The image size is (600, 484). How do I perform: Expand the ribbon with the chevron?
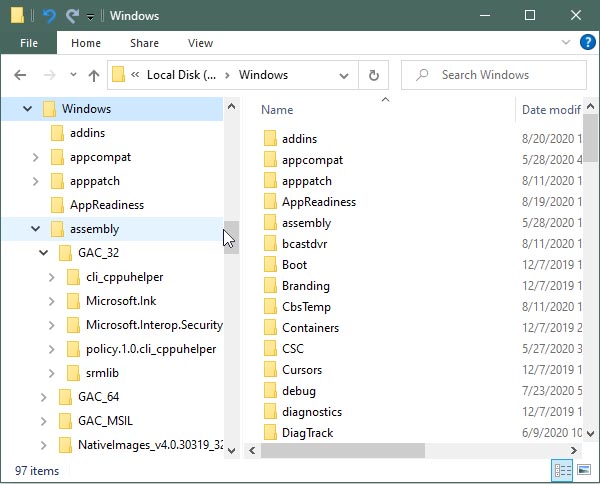[x=566, y=42]
